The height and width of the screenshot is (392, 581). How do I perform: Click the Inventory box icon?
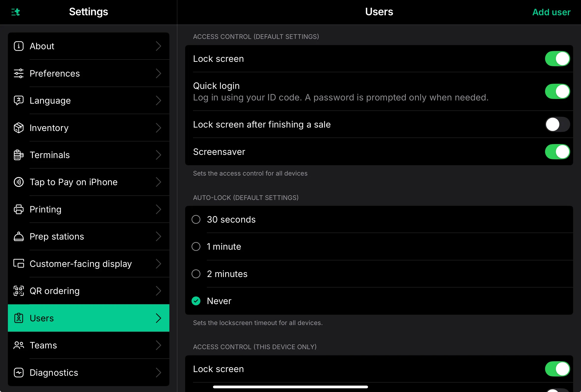point(19,128)
